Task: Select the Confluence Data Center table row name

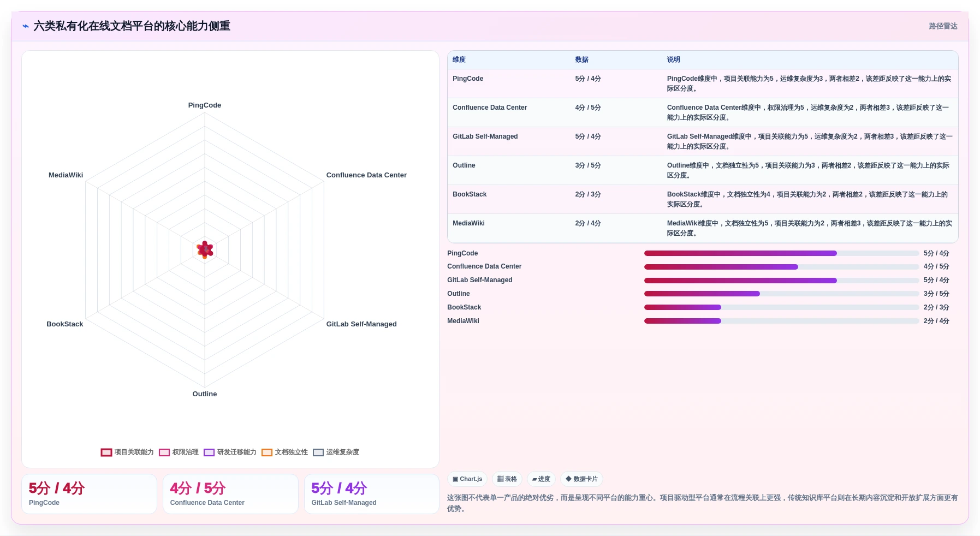Action: (x=490, y=108)
